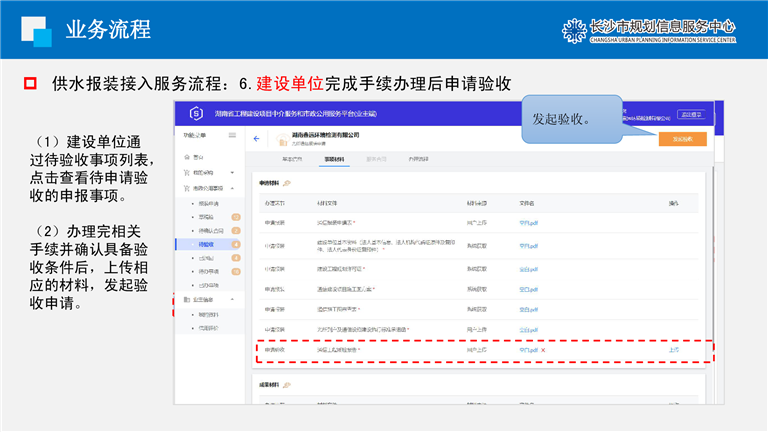The width and height of the screenshot is (768, 432).
Task: Collapse the third sidebar menu group arrow
Action: 232,188
